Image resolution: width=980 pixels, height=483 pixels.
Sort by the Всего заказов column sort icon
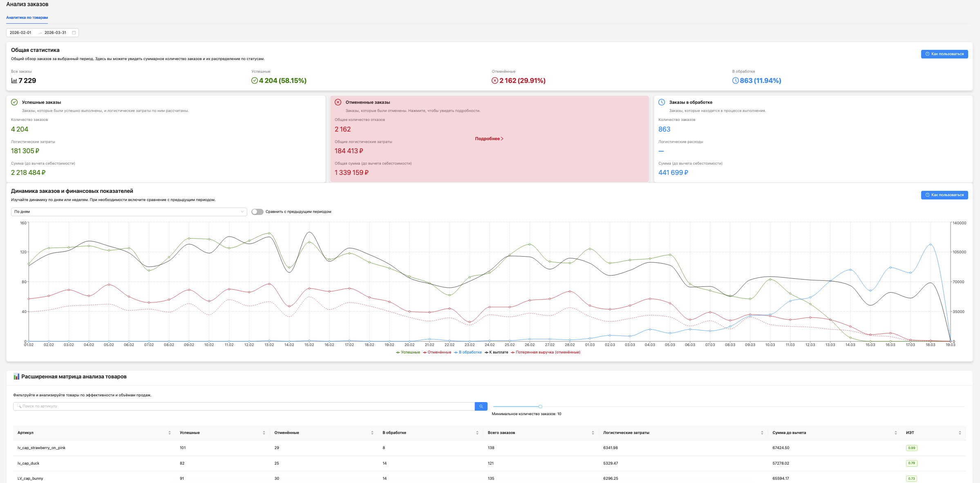point(593,433)
